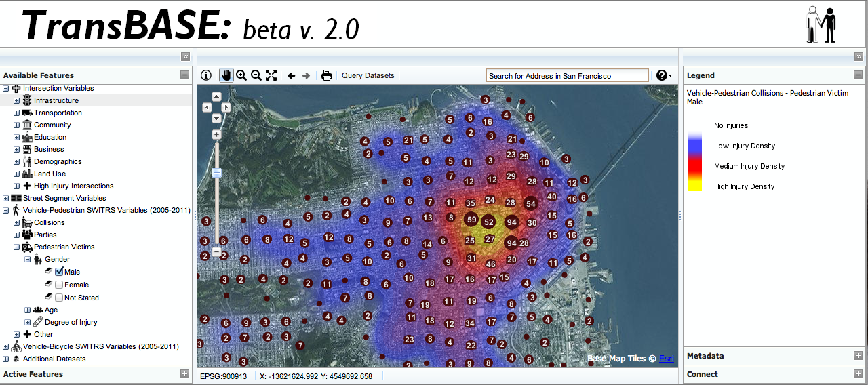
Task: Pan the map up with arrow button
Action: point(216,96)
